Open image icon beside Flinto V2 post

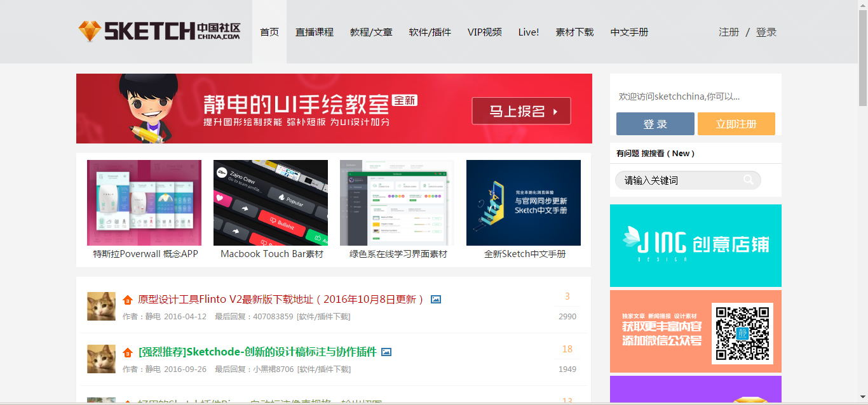pyautogui.click(x=436, y=299)
